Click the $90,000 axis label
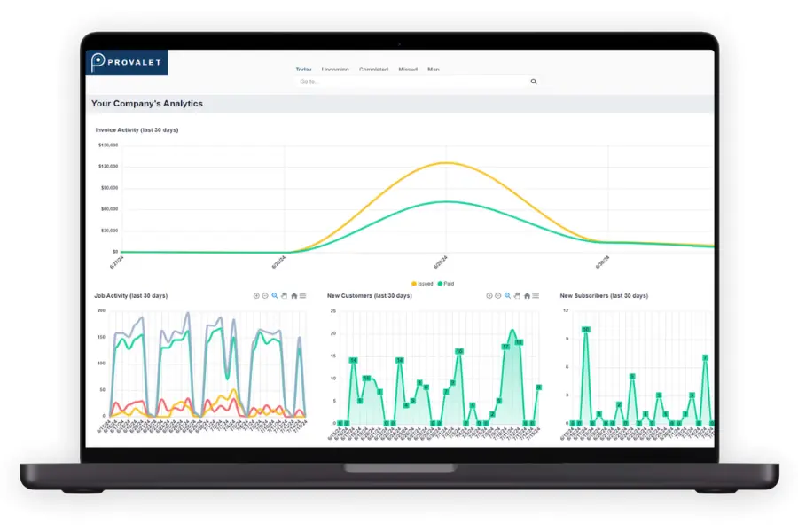Viewport: 798px width, 532px height. tap(109, 188)
